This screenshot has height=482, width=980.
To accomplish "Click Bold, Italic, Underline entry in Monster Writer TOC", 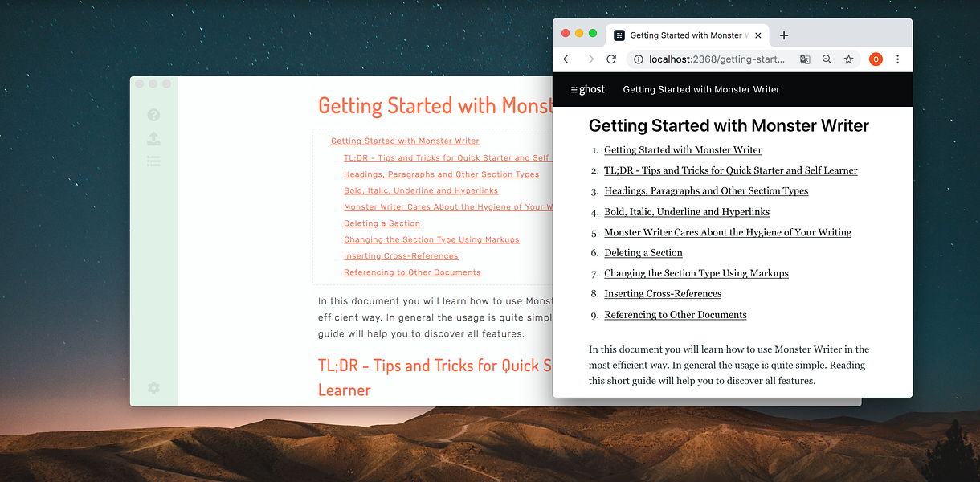I will [x=421, y=191].
